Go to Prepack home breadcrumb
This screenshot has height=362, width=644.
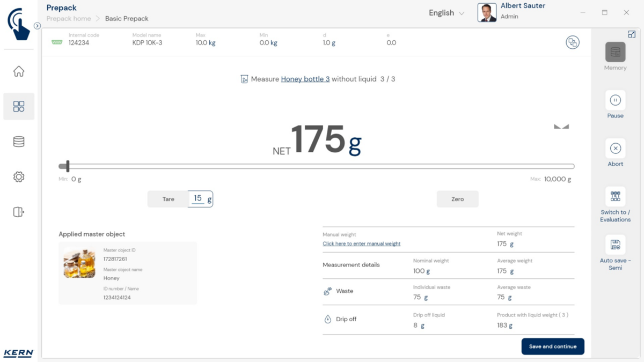pyautogui.click(x=69, y=18)
